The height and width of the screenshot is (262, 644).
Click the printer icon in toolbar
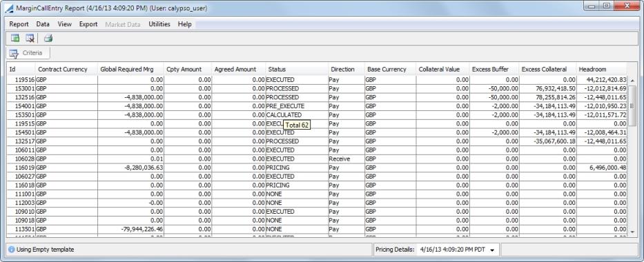[x=48, y=38]
